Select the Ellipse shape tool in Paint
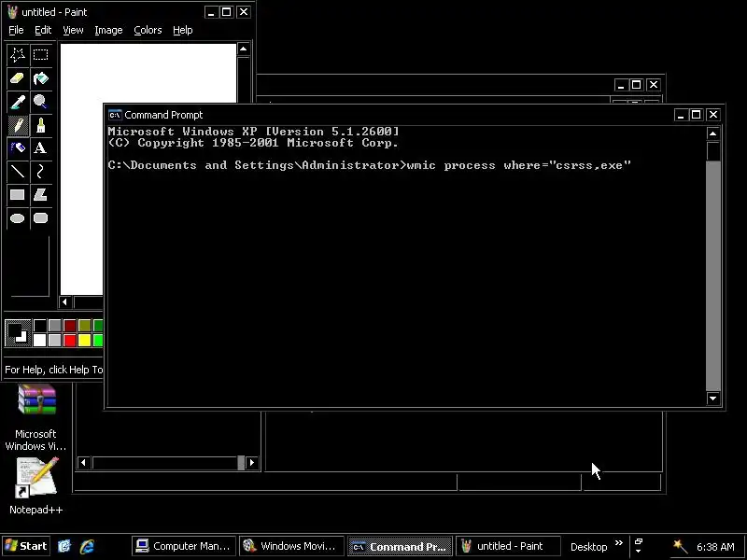747x560 pixels. (x=18, y=218)
